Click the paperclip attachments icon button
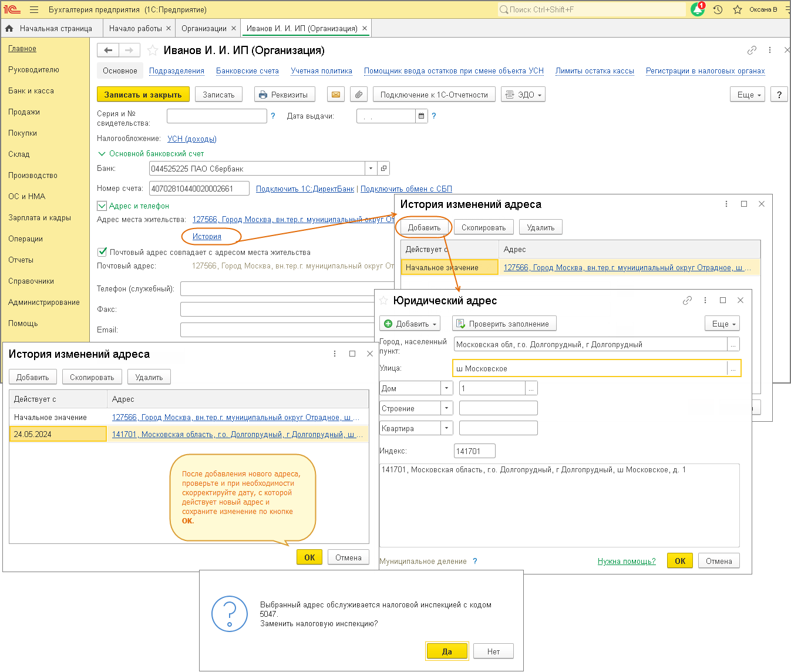791x672 pixels. coord(358,95)
